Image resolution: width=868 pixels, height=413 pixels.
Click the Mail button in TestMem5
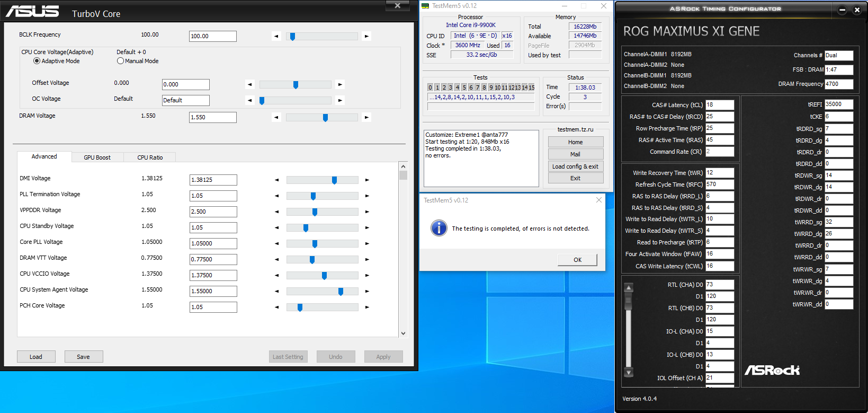pyautogui.click(x=576, y=154)
